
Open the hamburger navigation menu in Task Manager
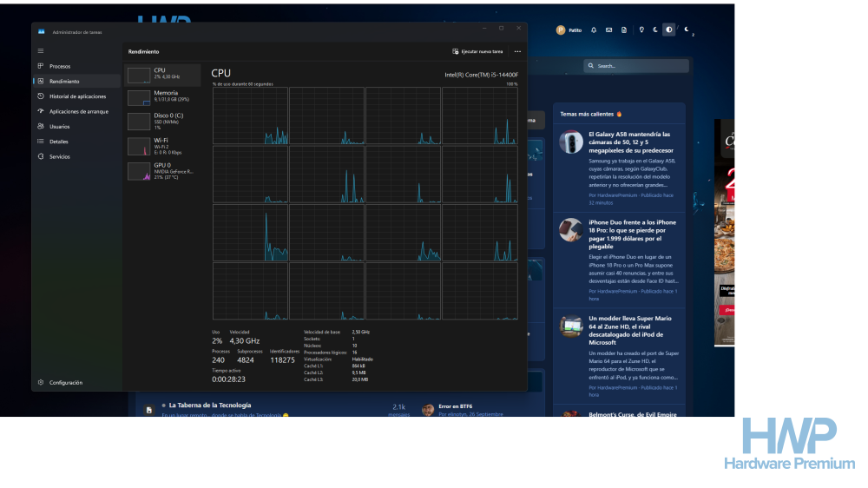pos(41,51)
